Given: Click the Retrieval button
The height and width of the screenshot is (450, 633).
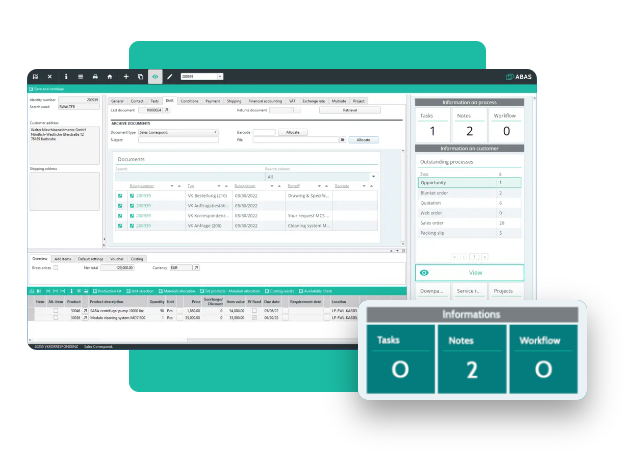Looking at the screenshot, I should (350, 110).
